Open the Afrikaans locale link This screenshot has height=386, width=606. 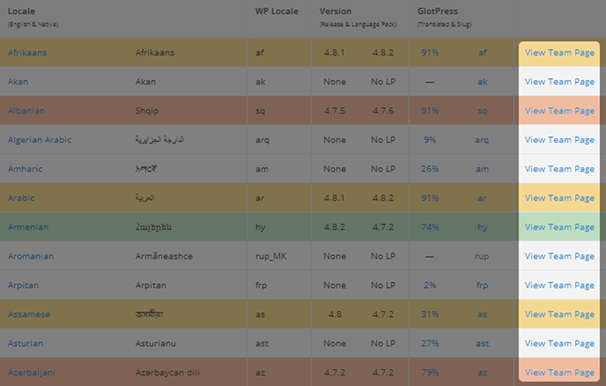(27, 53)
